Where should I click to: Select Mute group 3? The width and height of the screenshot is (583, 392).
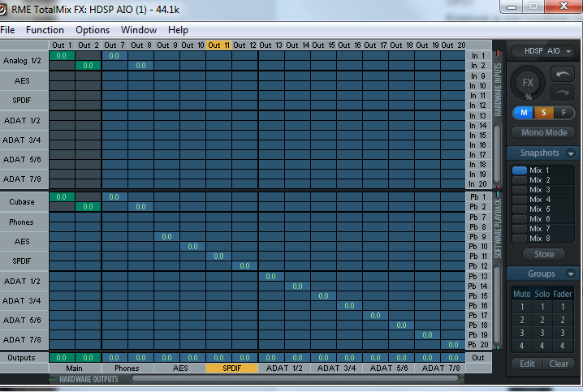[x=521, y=333]
